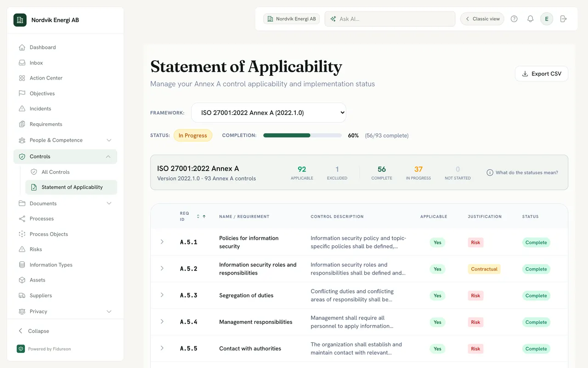The image size is (588, 368).
Task: Click the Risks warning icon
Action: [x=22, y=249]
